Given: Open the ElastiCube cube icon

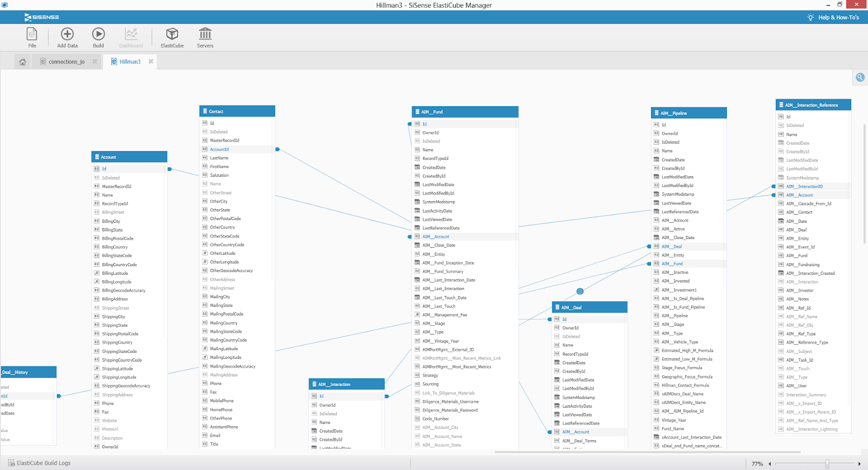Looking at the screenshot, I should [x=172, y=34].
